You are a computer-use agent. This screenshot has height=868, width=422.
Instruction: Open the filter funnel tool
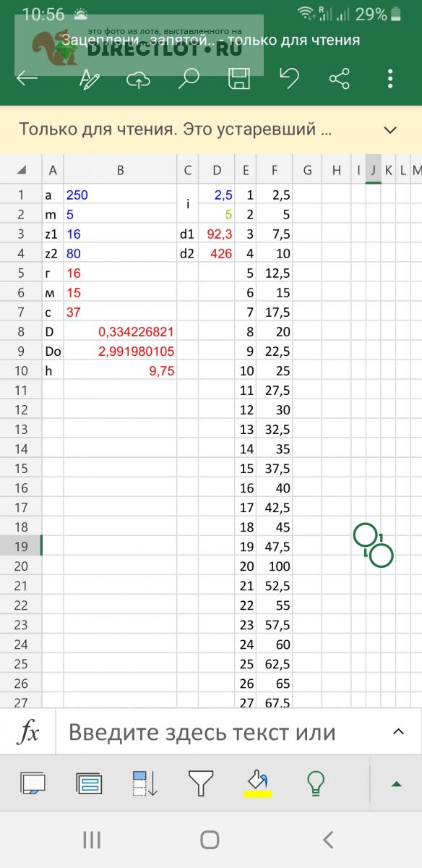[201, 783]
